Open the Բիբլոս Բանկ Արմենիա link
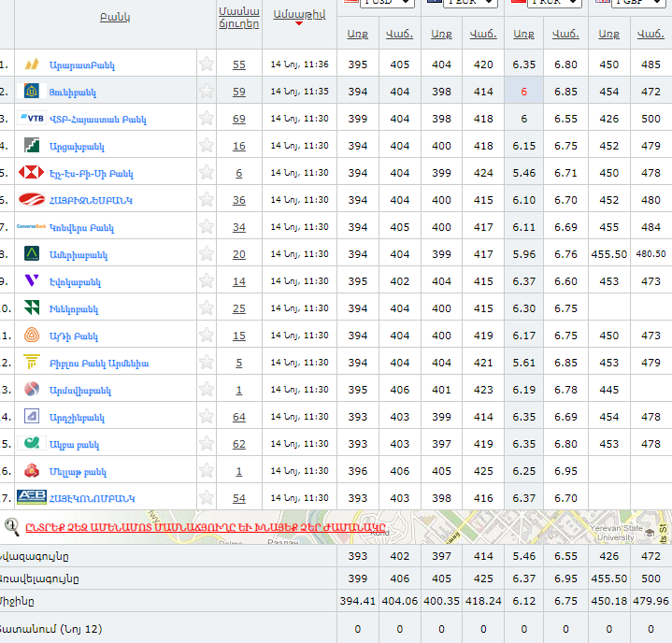Screen dimensions: 672x643 pyautogui.click(x=99, y=364)
